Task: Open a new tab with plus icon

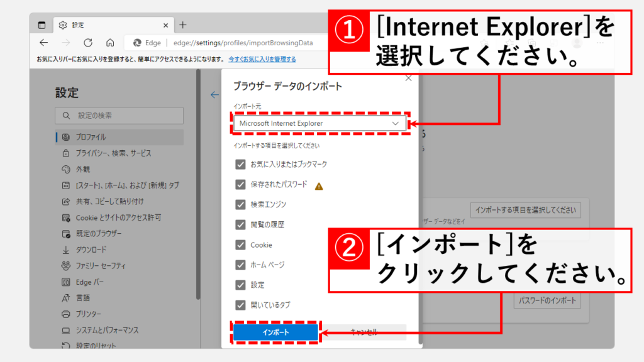Action: [183, 25]
